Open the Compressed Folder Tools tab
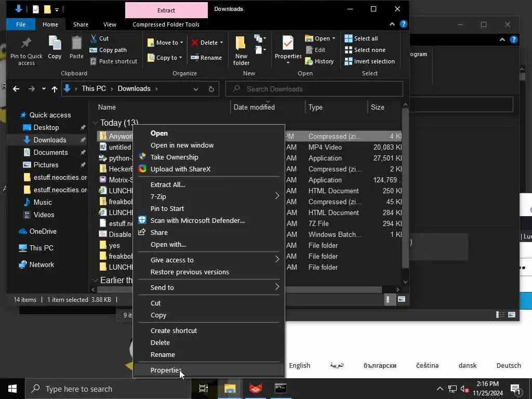Screen dimensions: 532x399 click(166, 24)
